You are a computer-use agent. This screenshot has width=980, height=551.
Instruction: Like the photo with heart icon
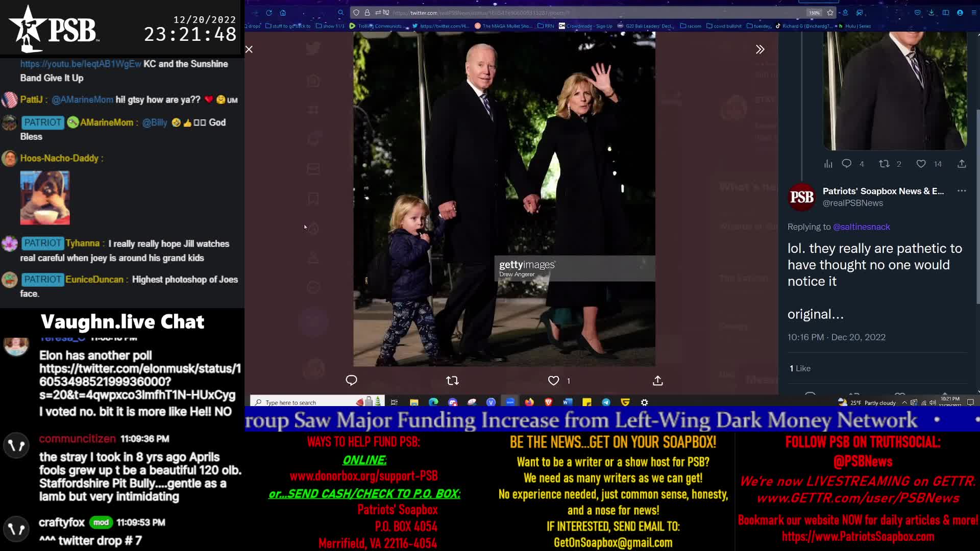click(x=554, y=381)
